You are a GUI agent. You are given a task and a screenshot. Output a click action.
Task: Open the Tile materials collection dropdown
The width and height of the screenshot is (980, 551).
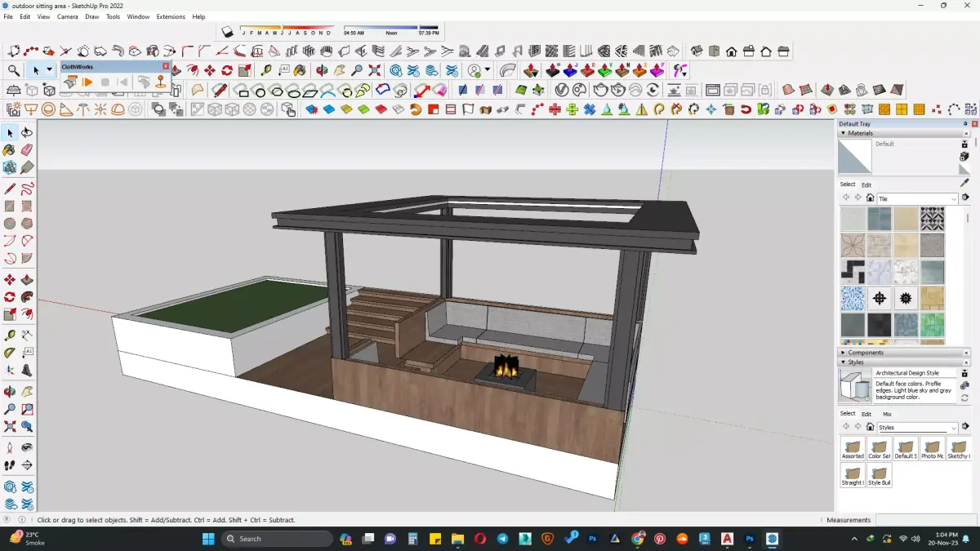(953, 198)
